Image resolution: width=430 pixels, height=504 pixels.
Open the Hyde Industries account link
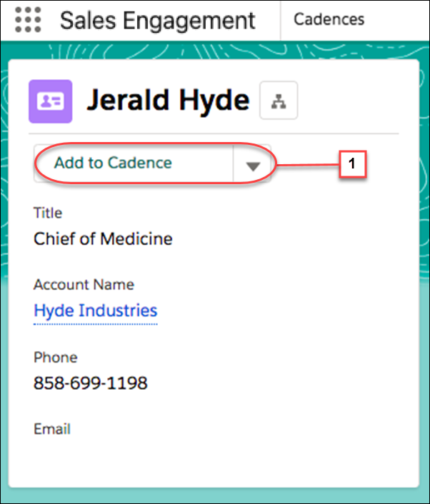pyautogui.click(x=96, y=311)
